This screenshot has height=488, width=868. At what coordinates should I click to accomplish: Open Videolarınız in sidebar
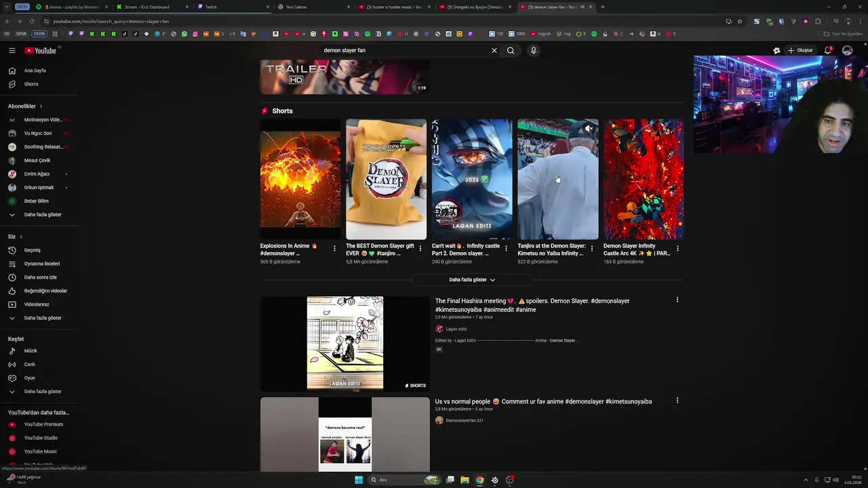point(37,304)
